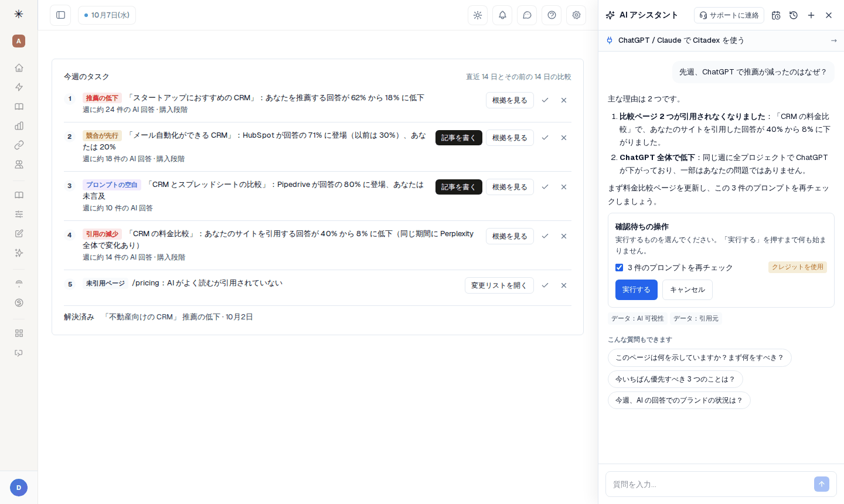Dismiss task 5 未引用ページ with X
The height and width of the screenshot is (504, 844).
(564, 285)
